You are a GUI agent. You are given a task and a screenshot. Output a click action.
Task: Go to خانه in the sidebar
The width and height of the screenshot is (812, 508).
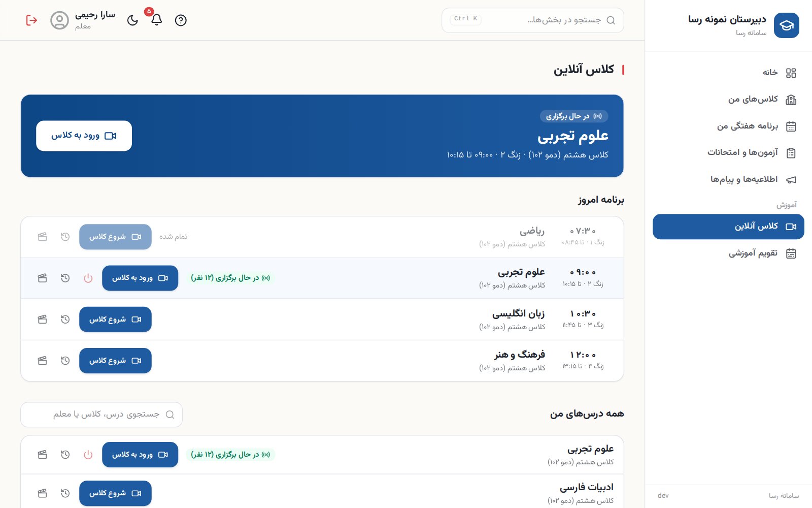(x=728, y=73)
